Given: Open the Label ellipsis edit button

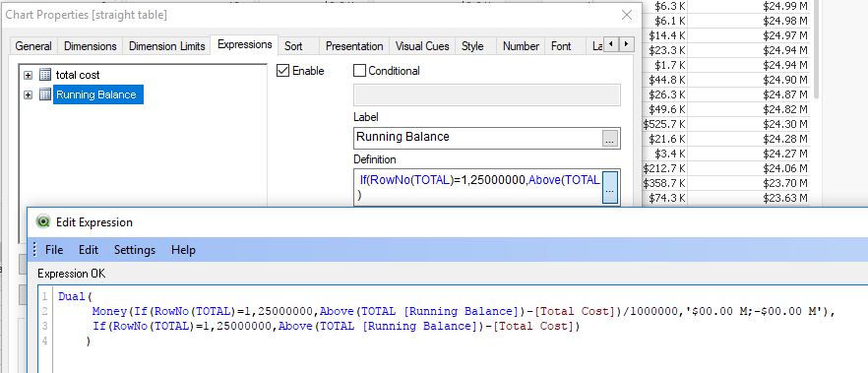Looking at the screenshot, I should coord(609,139).
